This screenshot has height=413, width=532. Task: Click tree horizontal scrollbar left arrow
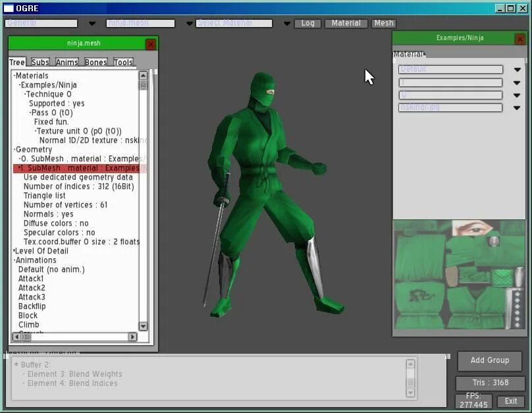tap(17, 337)
